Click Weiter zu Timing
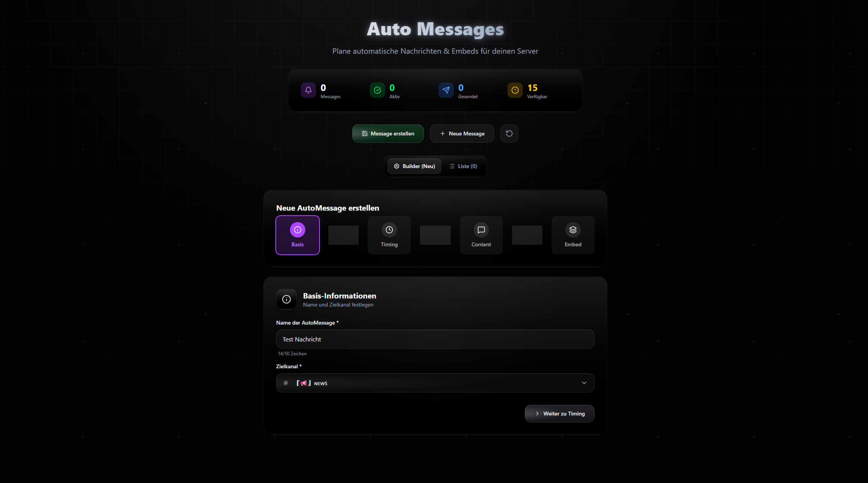This screenshot has width=868, height=483. pos(559,414)
